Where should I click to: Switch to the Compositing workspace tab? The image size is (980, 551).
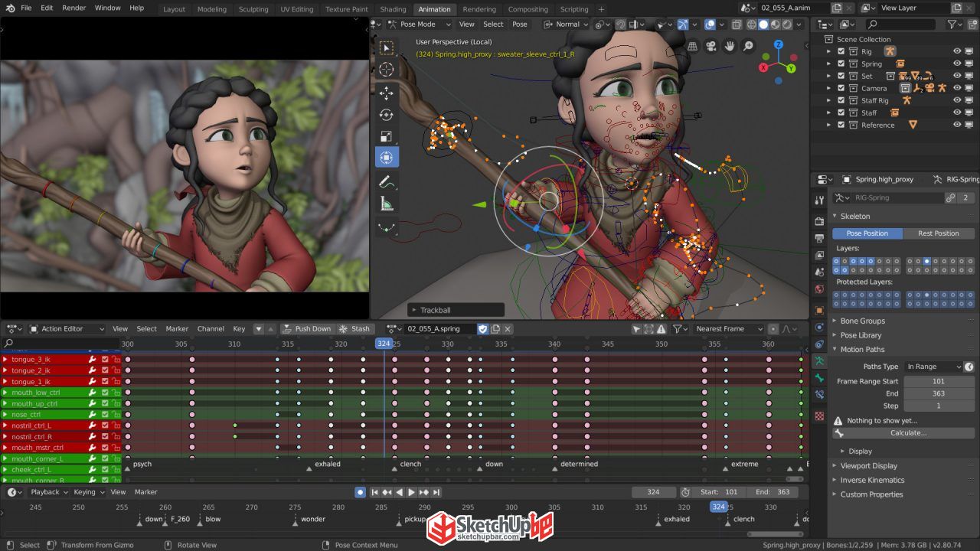click(x=528, y=9)
